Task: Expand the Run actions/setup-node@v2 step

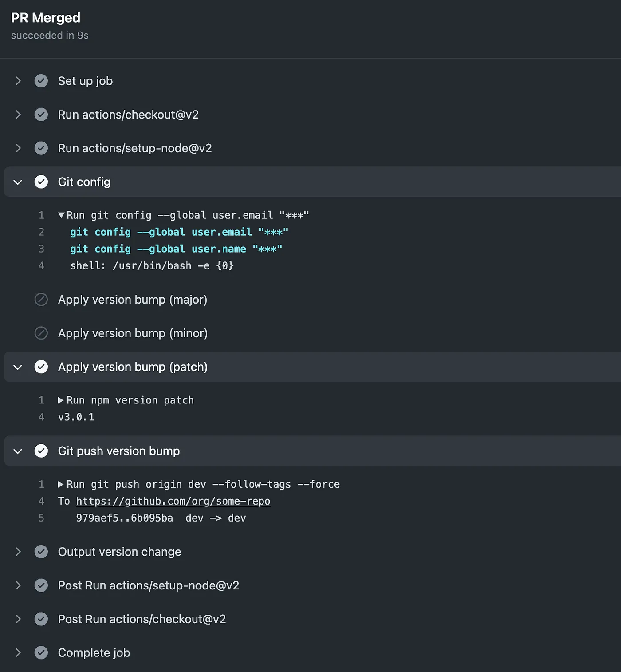Action: pos(18,148)
